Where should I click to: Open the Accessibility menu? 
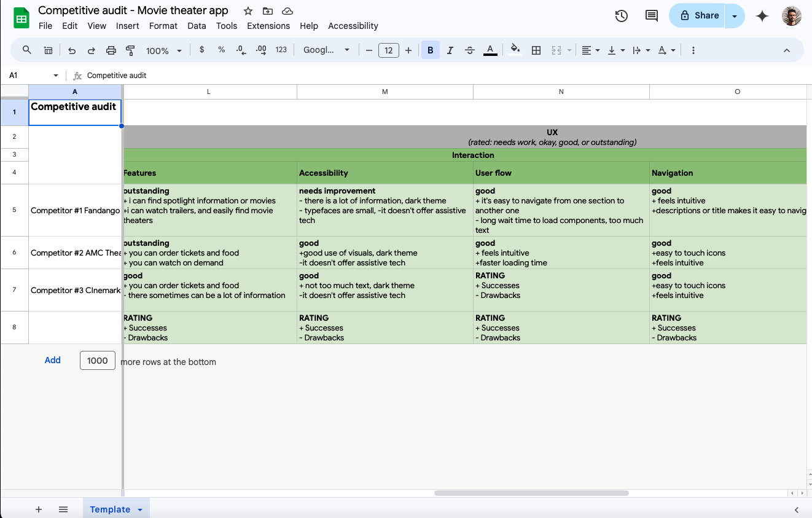pos(353,26)
